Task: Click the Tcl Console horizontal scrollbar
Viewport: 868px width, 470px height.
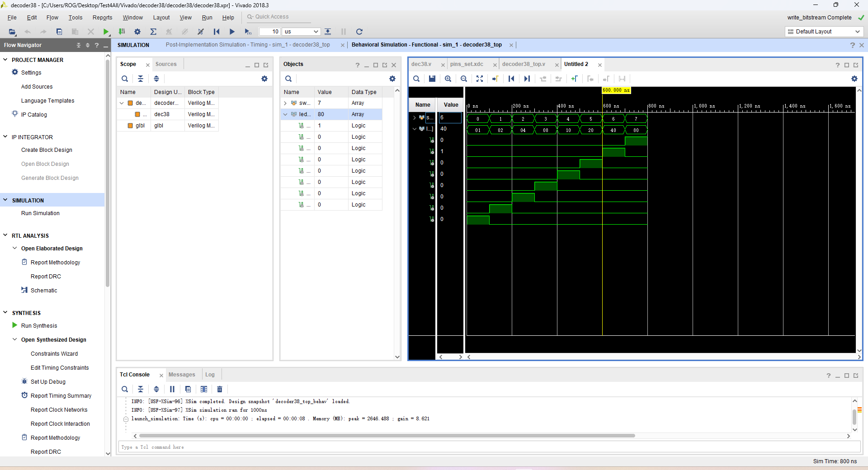Action: [387, 436]
